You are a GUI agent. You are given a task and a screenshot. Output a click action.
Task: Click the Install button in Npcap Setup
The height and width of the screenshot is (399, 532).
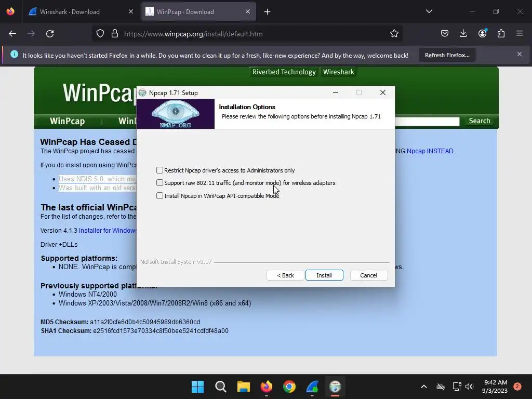coord(324,275)
